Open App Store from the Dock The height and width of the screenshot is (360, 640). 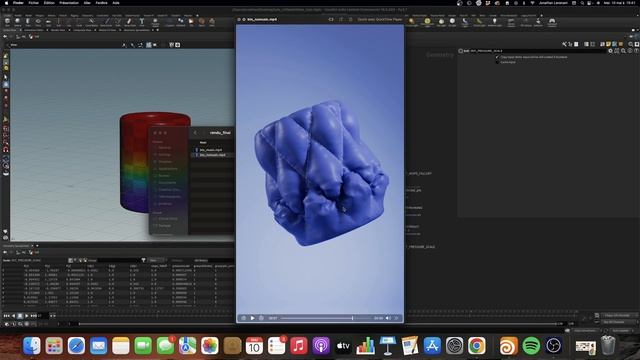[432, 347]
